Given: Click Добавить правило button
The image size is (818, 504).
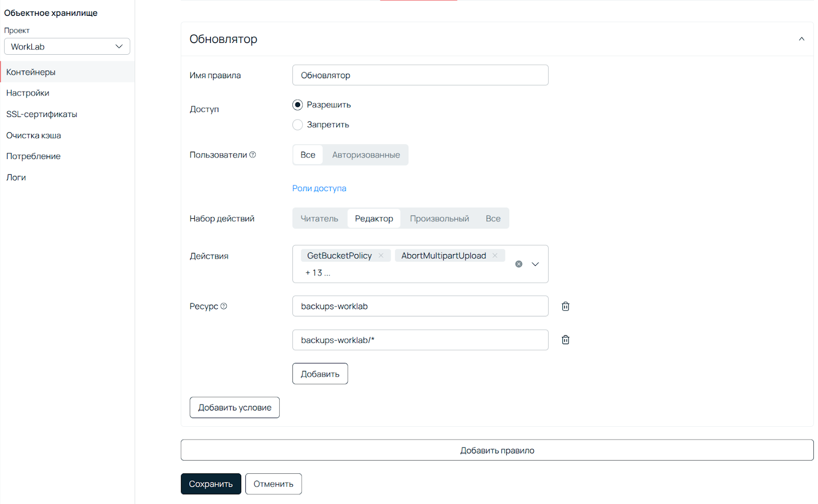Looking at the screenshot, I should click(x=497, y=450).
